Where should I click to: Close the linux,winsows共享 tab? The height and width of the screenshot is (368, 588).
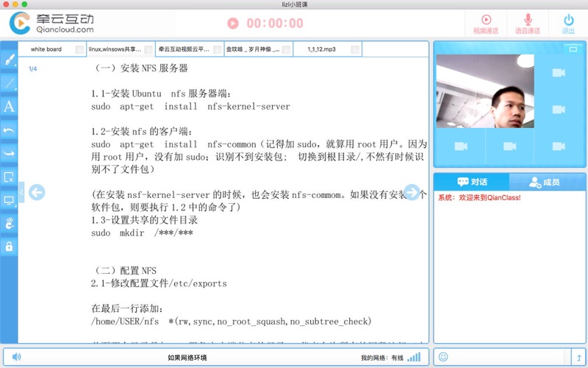(148, 49)
